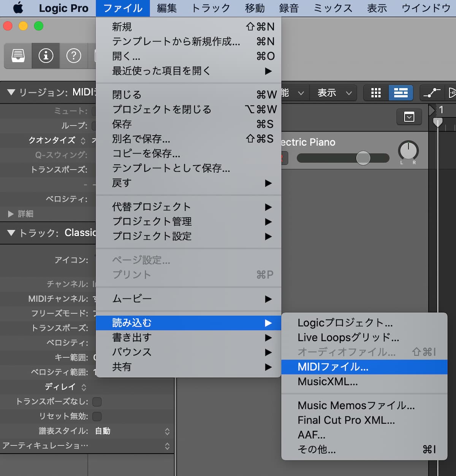This screenshot has height=476, width=456.
Task: Import a Logicプロジェクト...
Action: point(364,323)
